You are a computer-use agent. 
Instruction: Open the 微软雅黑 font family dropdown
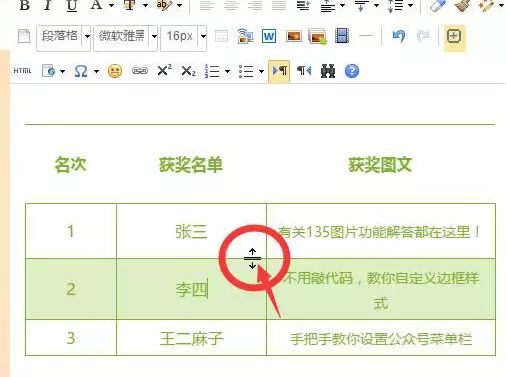[154, 36]
